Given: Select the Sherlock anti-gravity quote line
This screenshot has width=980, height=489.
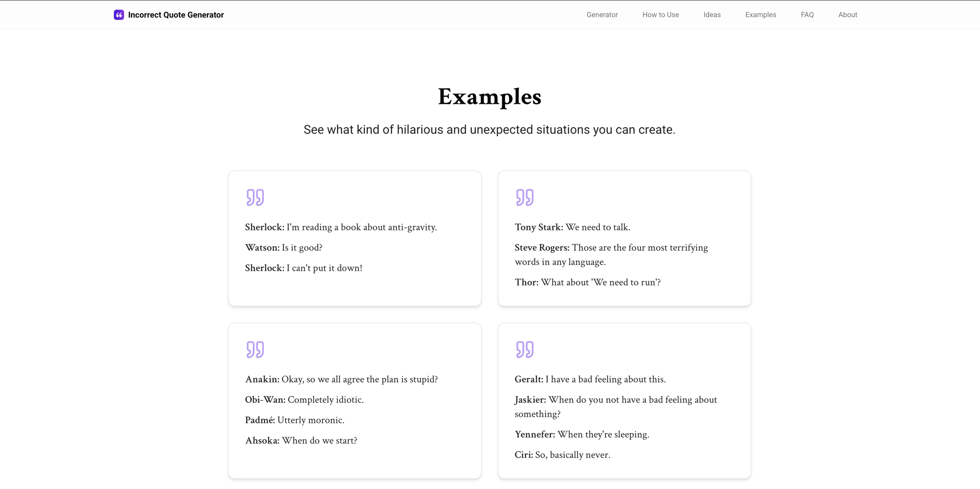Looking at the screenshot, I should (x=341, y=227).
